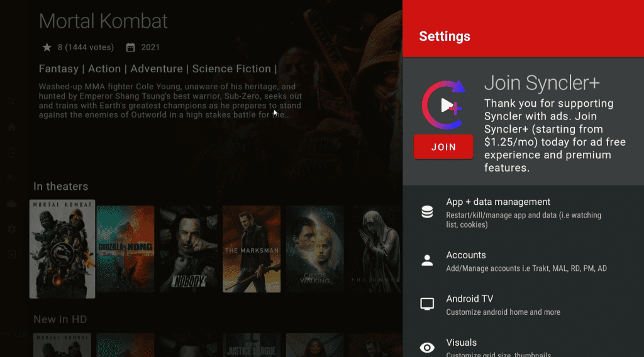Viewport: 644px width, 357px height.
Task: Click the "Join Syncler+" heading
Action: 541,83
